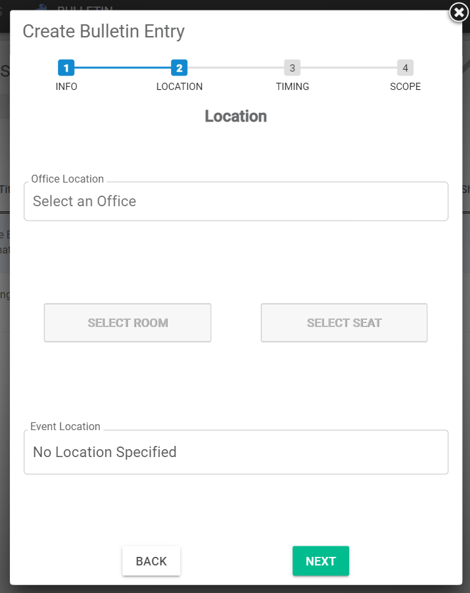Click the gray progress line between steps 3 and 4
Viewport: 470px width, 593px height.
[x=349, y=68]
